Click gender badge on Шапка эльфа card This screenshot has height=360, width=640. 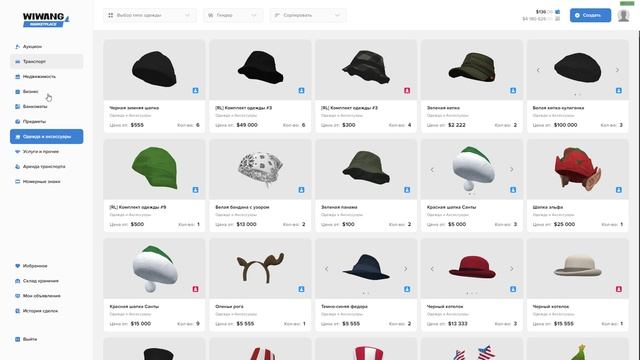pos(619,190)
